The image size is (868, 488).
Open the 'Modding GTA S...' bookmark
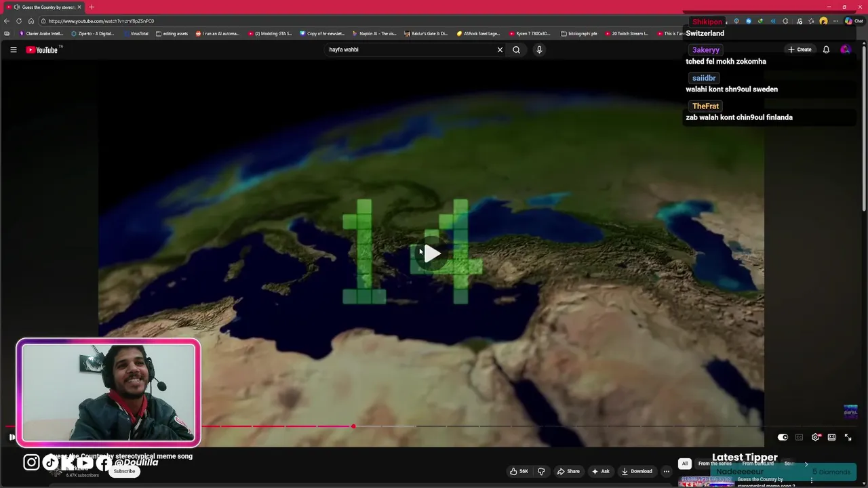click(x=270, y=33)
